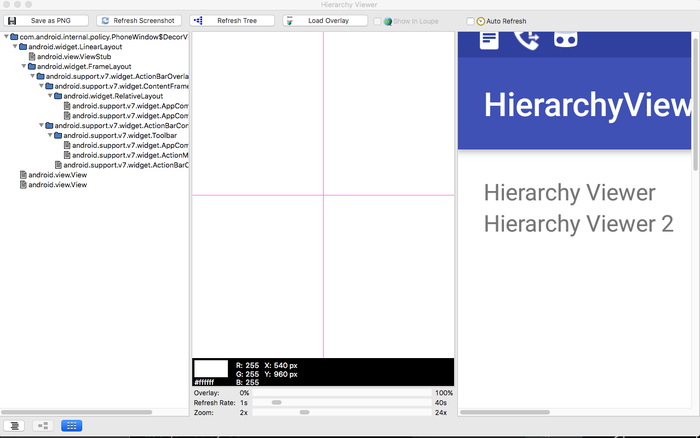
Task: Click the Zoom slider handle
Action: (304, 412)
